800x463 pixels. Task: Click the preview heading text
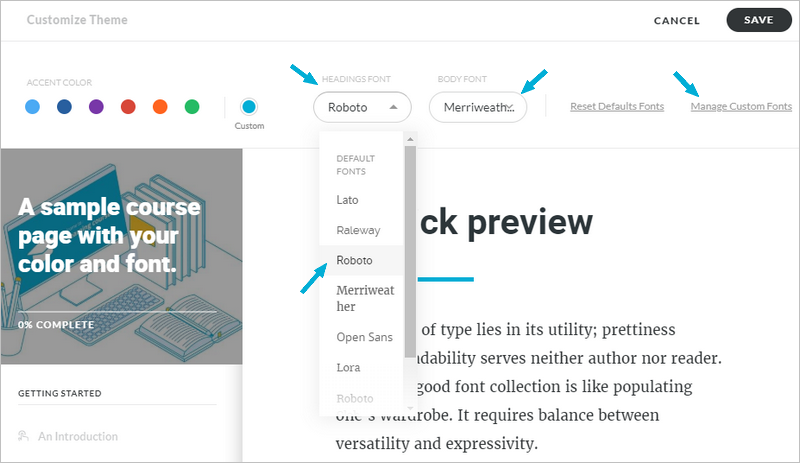point(505,223)
